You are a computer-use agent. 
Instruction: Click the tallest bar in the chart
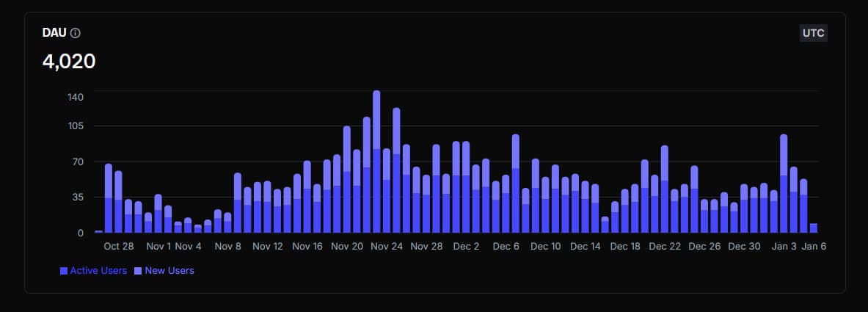(376, 162)
